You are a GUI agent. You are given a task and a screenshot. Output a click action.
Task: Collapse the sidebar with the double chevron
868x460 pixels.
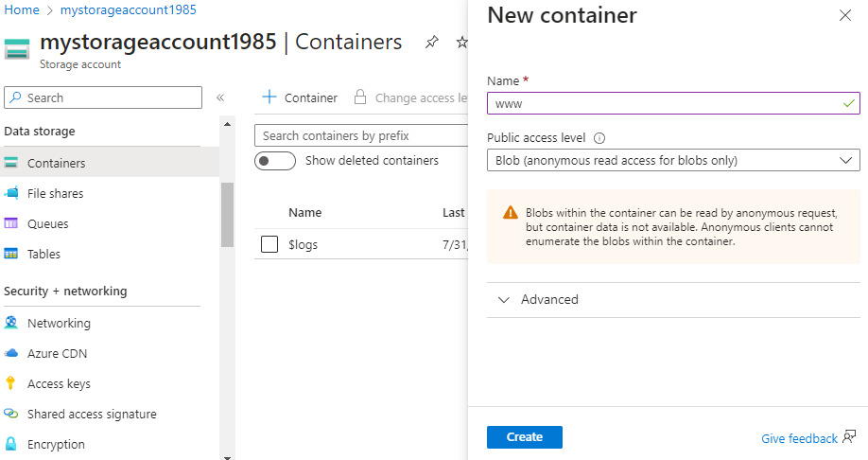(x=220, y=97)
